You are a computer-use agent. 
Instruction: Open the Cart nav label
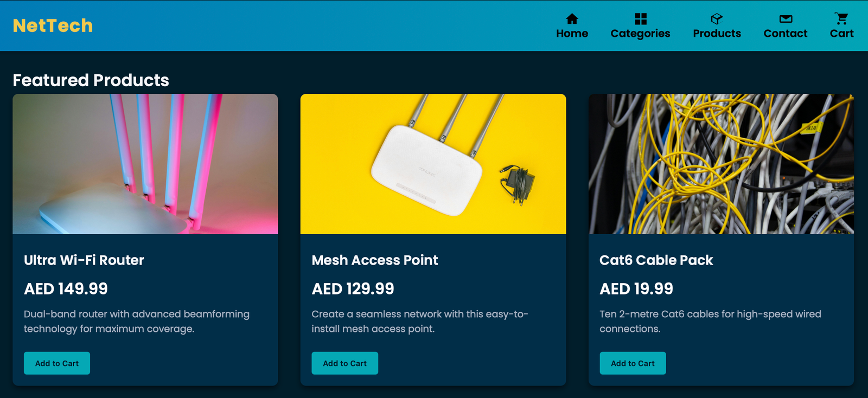pos(841,34)
